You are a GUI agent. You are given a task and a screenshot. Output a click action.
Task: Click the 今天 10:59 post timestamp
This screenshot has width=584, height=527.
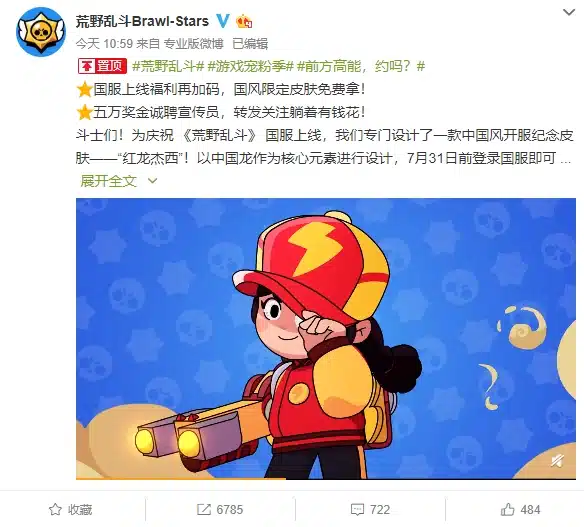pyautogui.click(x=104, y=44)
